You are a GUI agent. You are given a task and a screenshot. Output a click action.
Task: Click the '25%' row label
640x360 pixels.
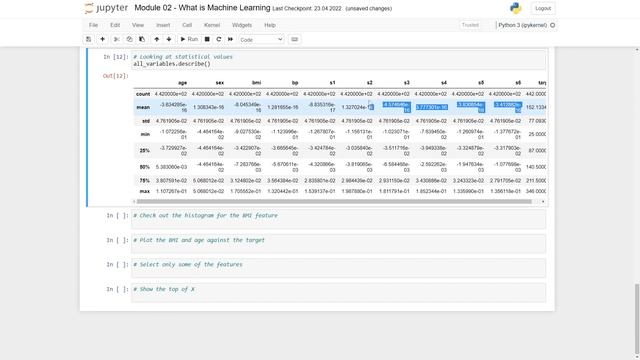point(144,151)
